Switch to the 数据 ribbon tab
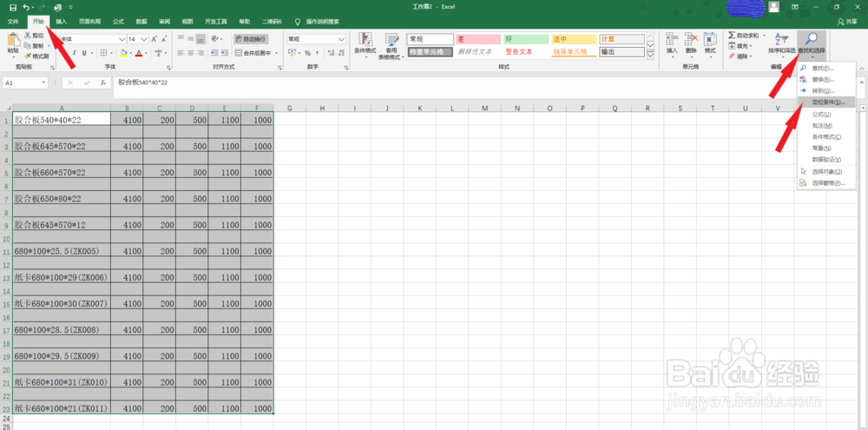The height and width of the screenshot is (430, 868). [141, 22]
